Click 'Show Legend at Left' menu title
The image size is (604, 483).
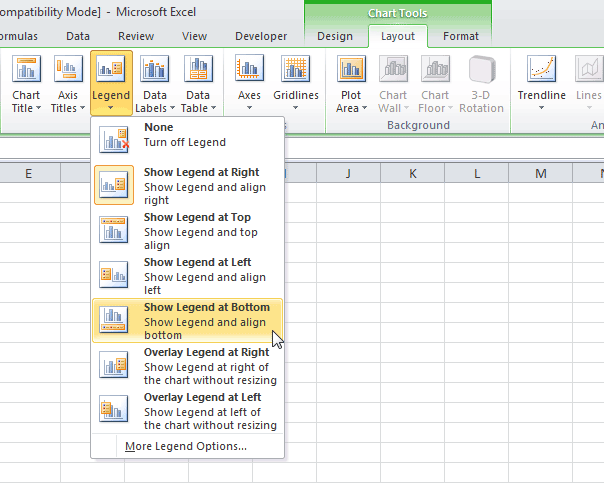(x=198, y=262)
